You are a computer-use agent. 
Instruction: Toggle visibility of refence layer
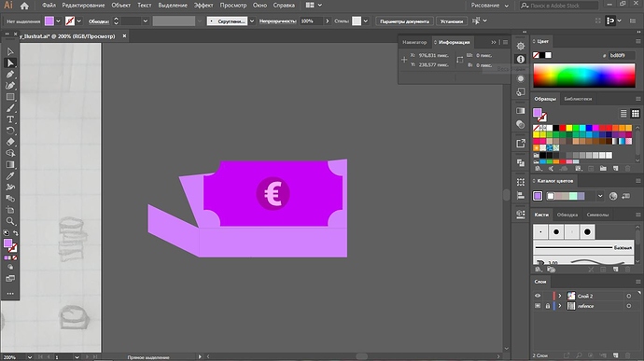[x=538, y=306]
